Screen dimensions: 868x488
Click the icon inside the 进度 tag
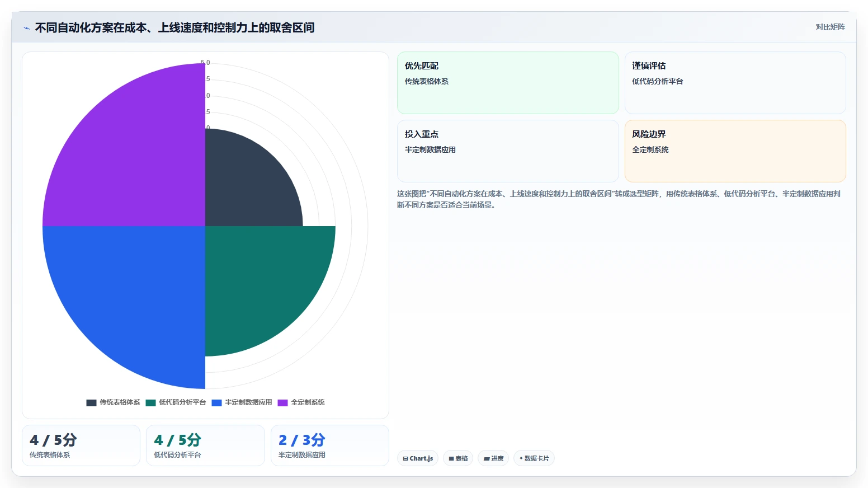pos(487,458)
